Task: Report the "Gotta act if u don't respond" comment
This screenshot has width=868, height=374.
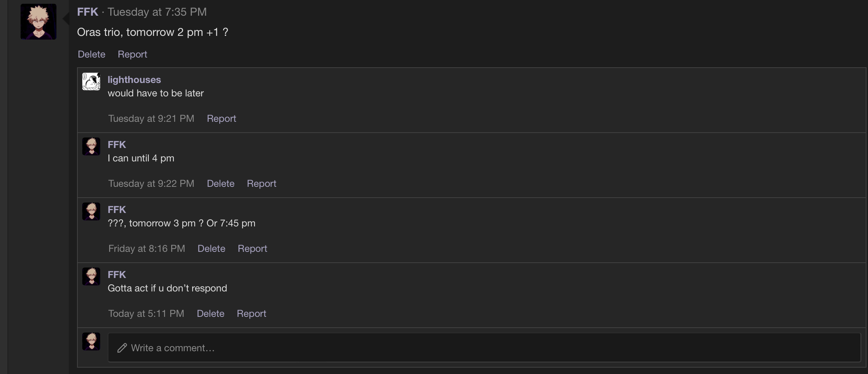Action: (251, 313)
